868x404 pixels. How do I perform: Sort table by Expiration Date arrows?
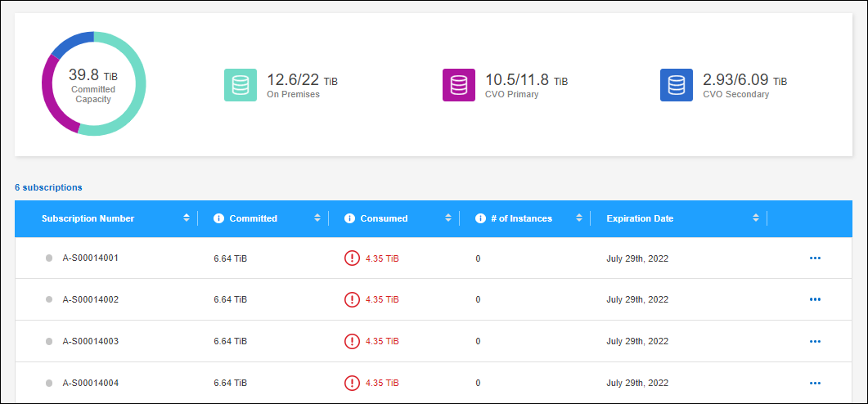756,218
